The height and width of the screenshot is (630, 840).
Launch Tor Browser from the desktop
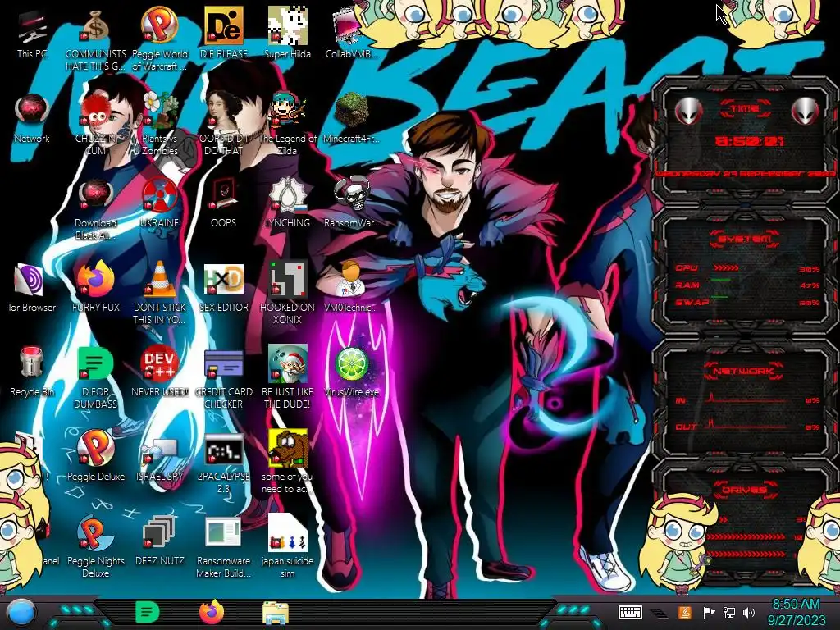point(32,288)
